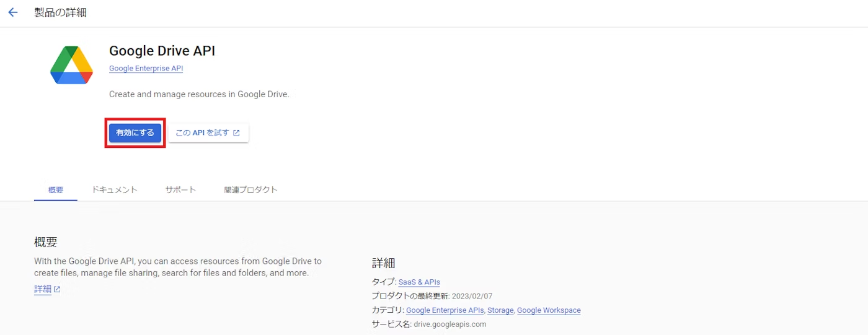Open the SaaS & APIs type link

(x=419, y=282)
